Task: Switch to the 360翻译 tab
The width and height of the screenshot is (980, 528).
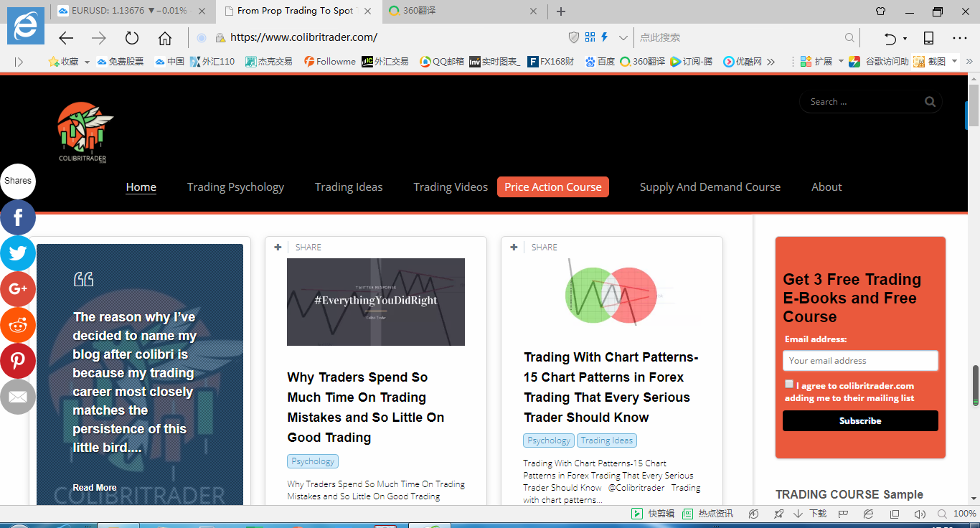Action: 463,11
